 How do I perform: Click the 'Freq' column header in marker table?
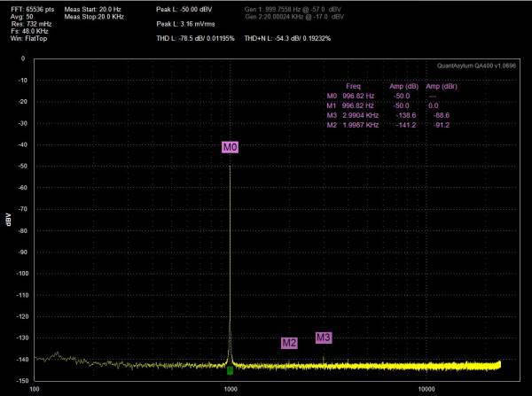point(353,87)
